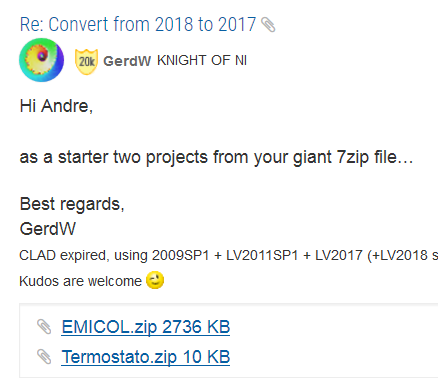Click the 'Best regards,' line
The image size is (438, 387).
tap(72, 204)
